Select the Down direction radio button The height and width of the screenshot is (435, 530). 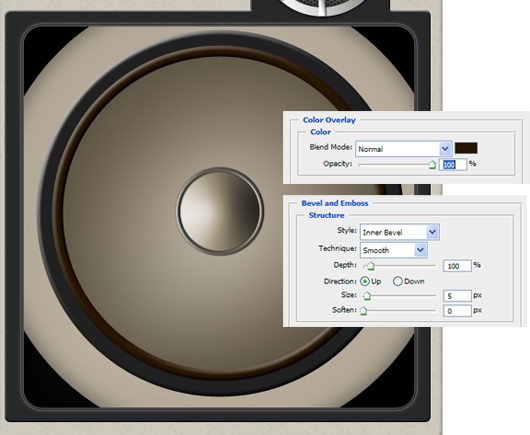click(x=398, y=281)
